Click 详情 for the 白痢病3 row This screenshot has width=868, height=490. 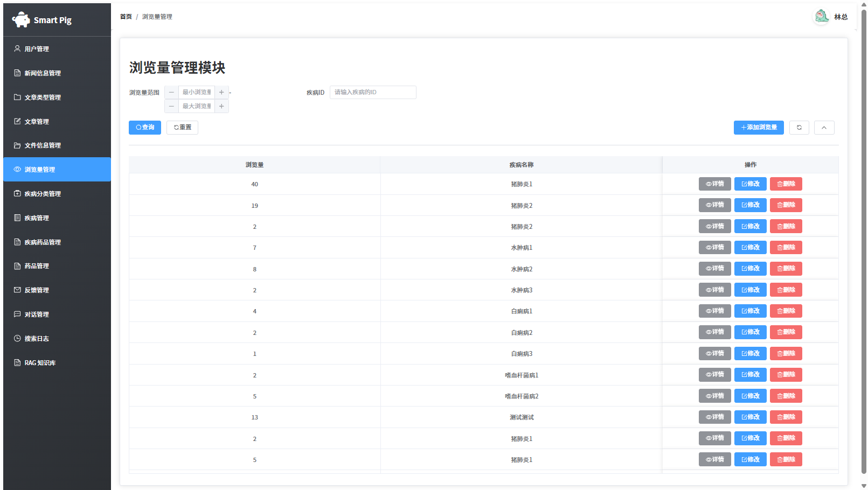coord(715,353)
